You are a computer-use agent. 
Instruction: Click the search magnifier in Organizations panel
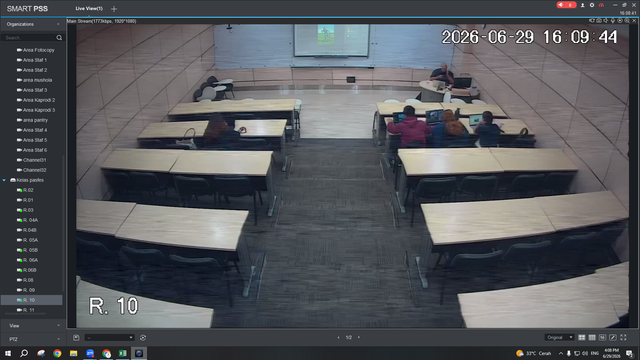tap(59, 38)
